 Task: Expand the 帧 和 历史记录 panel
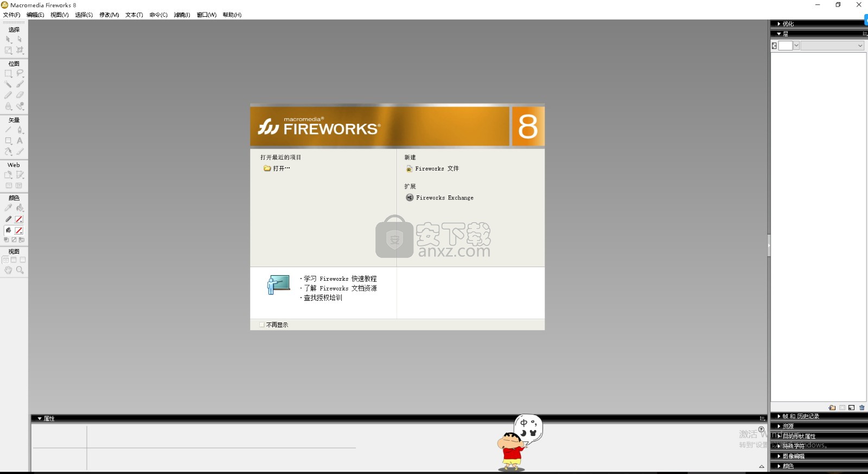click(x=779, y=416)
